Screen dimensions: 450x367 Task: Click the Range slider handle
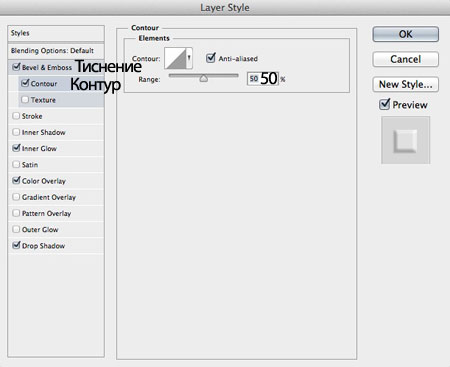point(204,79)
